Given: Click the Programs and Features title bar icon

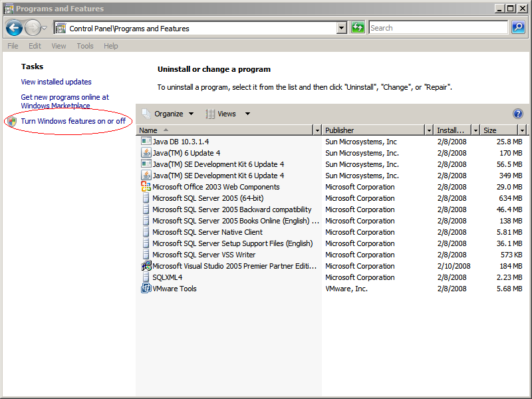Looking at the screenshot, I should click(x=9, y=9).
